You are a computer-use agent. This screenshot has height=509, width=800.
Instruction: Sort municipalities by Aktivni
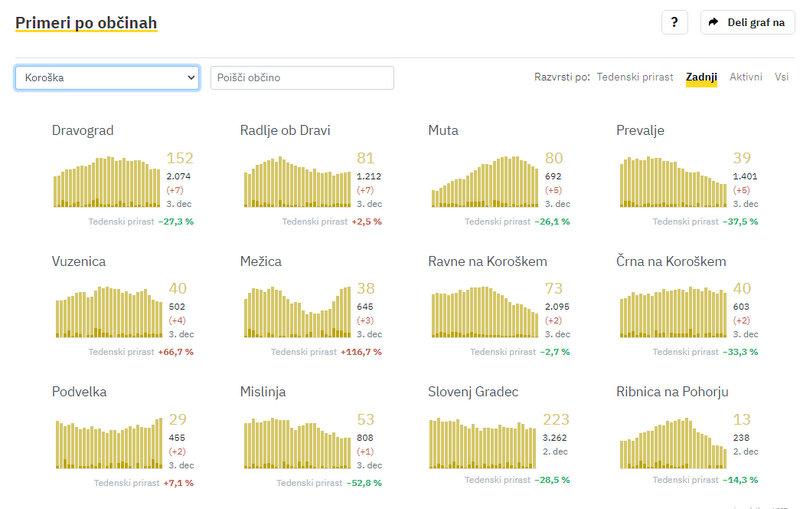[x=746, y=77]
